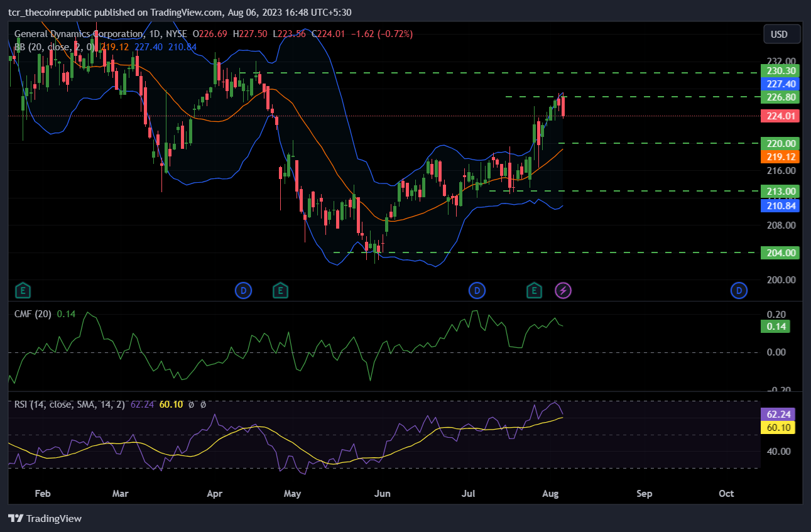Image resolution: width=811 pixels, height=532 pixels.
Task: Click the Oct label on the time axis
Action: [726, 494]
